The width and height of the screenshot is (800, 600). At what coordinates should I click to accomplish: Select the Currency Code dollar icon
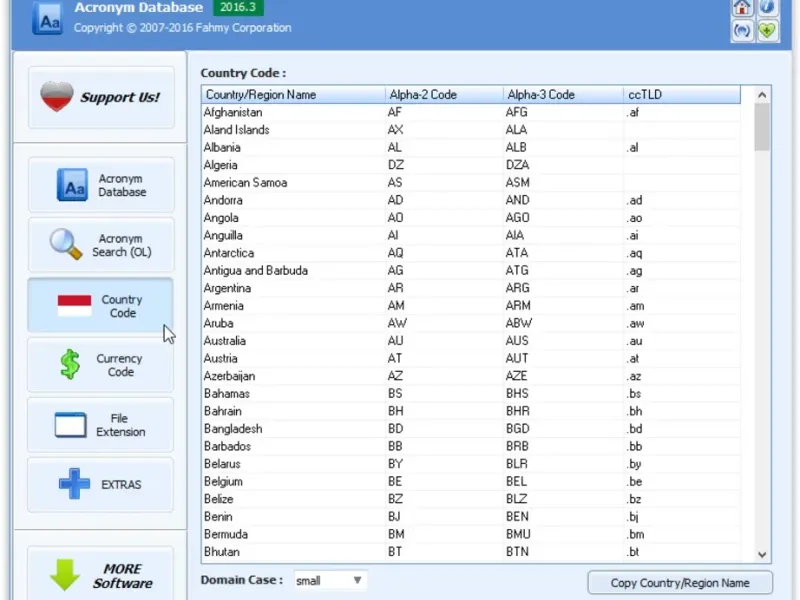70,365
